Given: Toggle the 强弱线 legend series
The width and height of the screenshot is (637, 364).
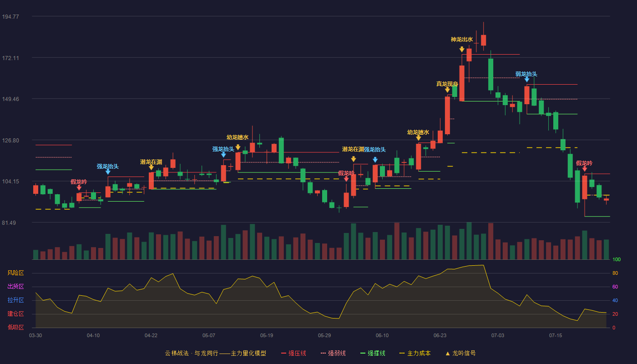Looking at the screenshot, I should point(333,353).
